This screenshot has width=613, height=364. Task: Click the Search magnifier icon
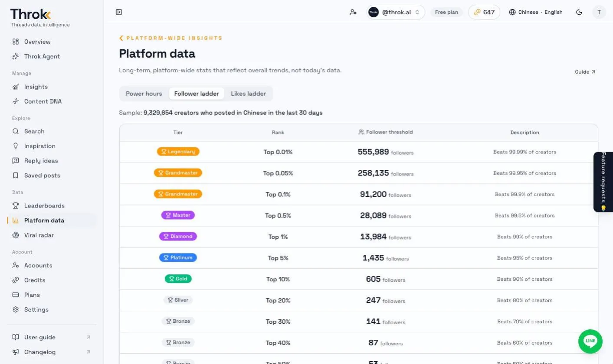(16, 131)
